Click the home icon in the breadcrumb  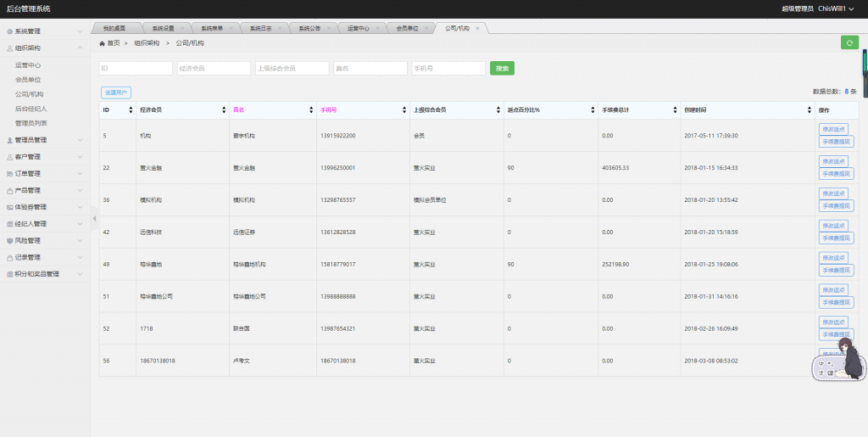tap(103, 42)
